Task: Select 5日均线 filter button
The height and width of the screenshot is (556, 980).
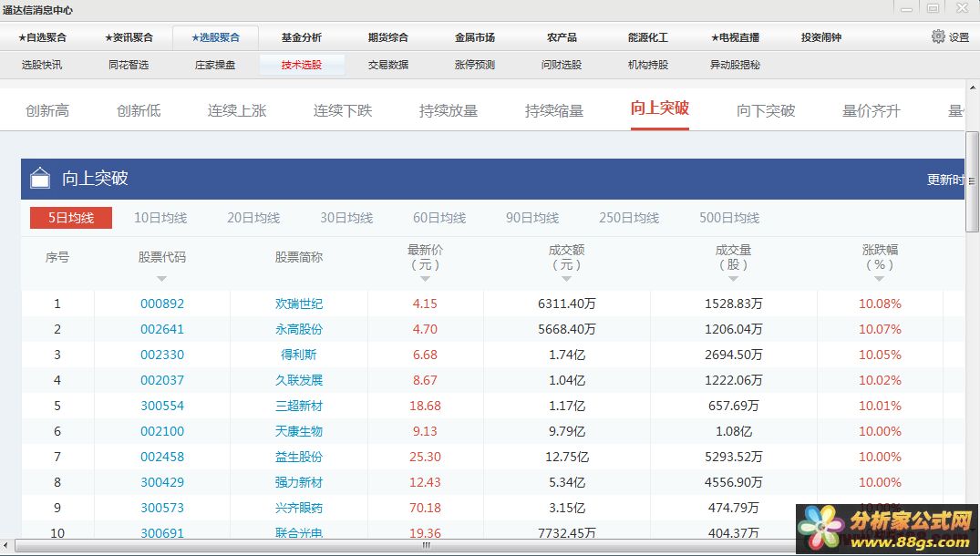Action: click(x=71, y=218)
